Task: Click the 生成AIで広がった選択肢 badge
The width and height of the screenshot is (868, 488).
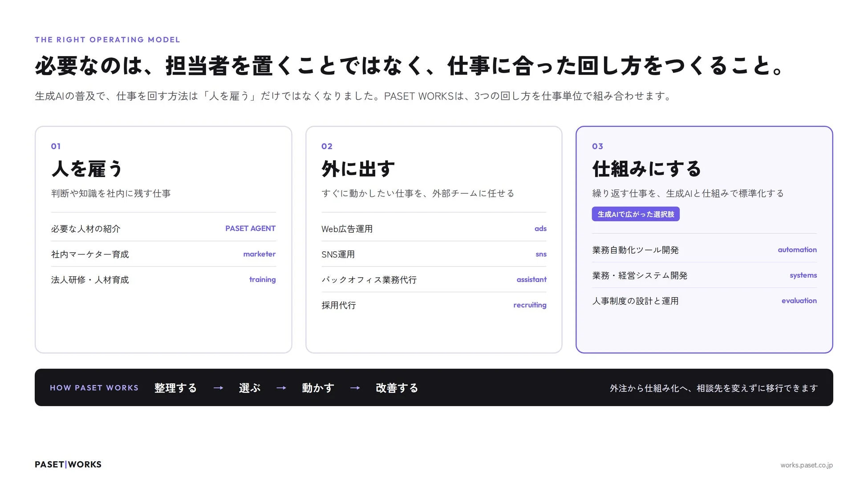Action: coord(636,214)
